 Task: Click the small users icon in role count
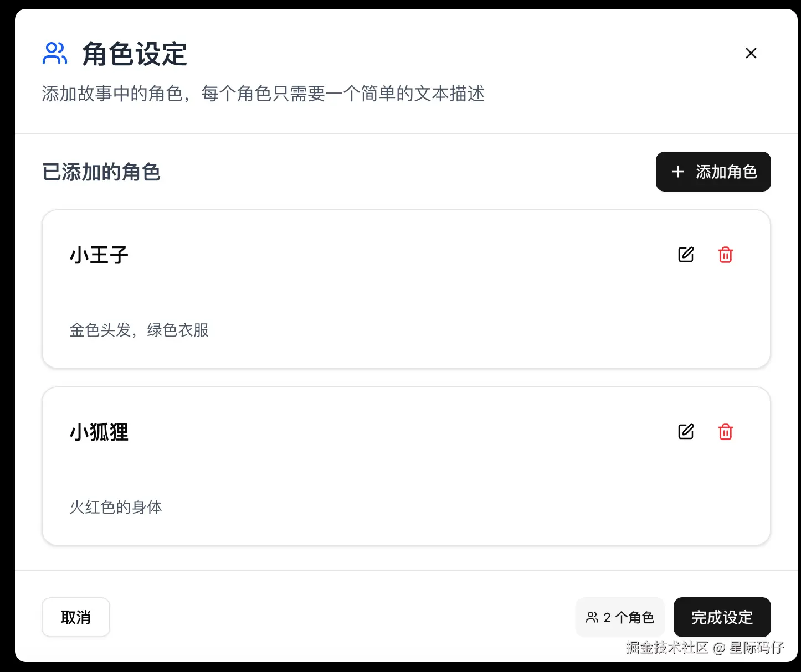592,617
